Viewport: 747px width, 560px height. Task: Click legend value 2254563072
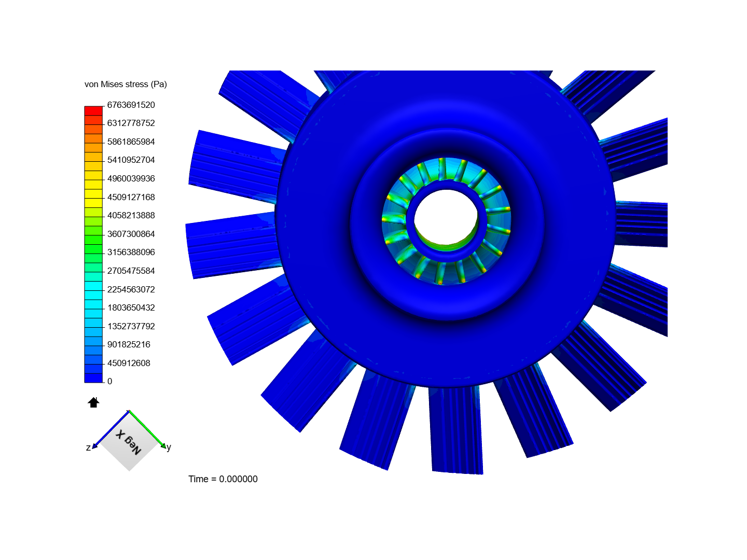pyautogui.click(x=131, y=289)
